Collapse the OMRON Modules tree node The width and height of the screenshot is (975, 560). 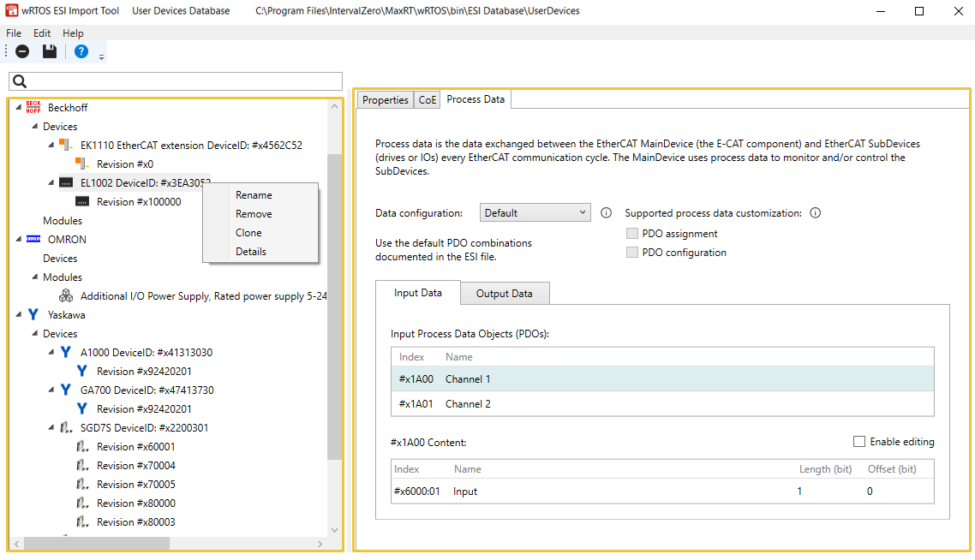[35, 277]
